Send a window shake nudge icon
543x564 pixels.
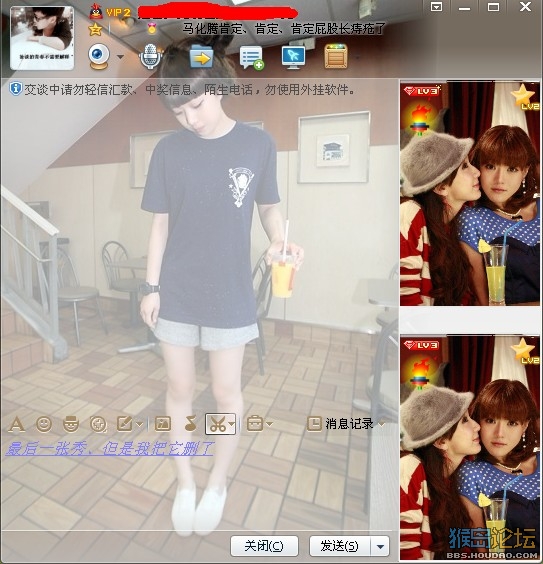98,424
